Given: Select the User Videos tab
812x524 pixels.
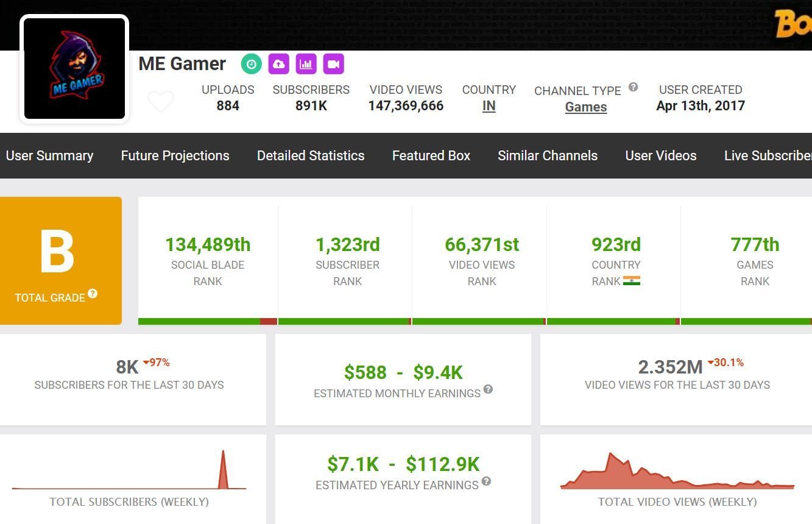Looking at the screenshot, I should tap(660, 155).
